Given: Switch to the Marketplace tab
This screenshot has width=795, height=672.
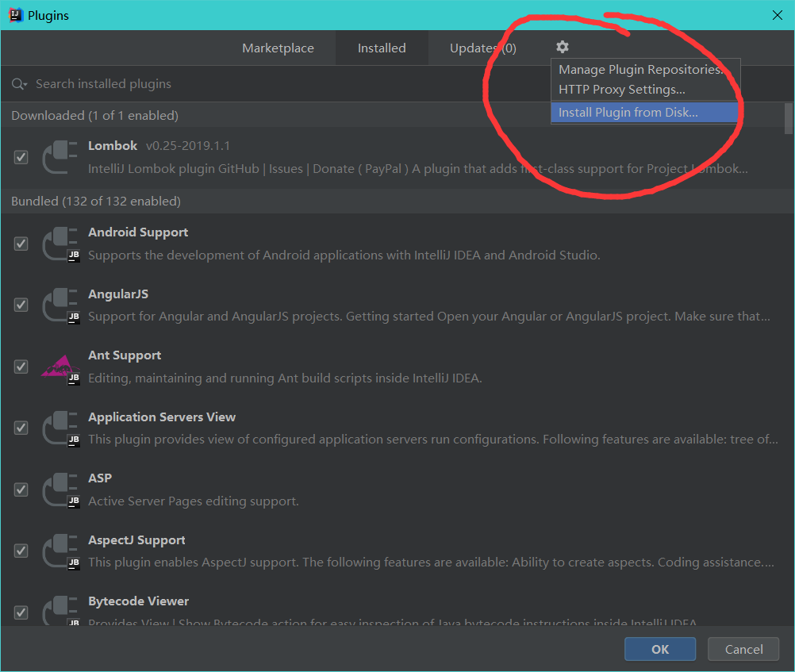Looking at the screenshot, I should pyautogui.click(x=278, y=48).
